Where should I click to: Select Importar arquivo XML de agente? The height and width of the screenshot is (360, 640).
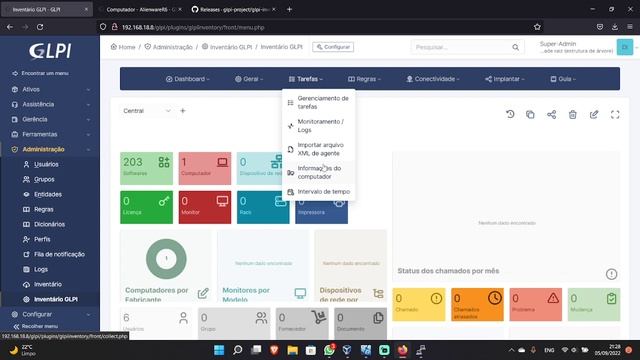pyautogui.click(x=318, y=149)
